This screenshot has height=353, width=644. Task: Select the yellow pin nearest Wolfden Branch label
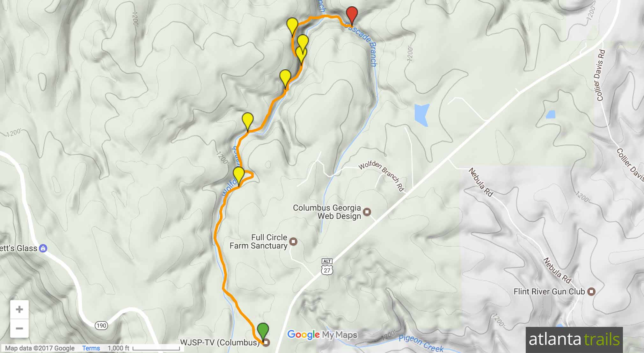pyautogui.click(x=239, y=175)
